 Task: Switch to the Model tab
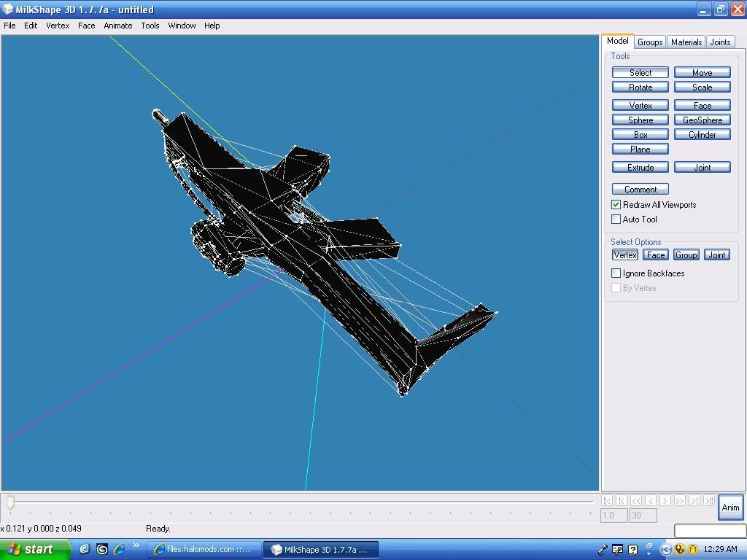point(617,41)
